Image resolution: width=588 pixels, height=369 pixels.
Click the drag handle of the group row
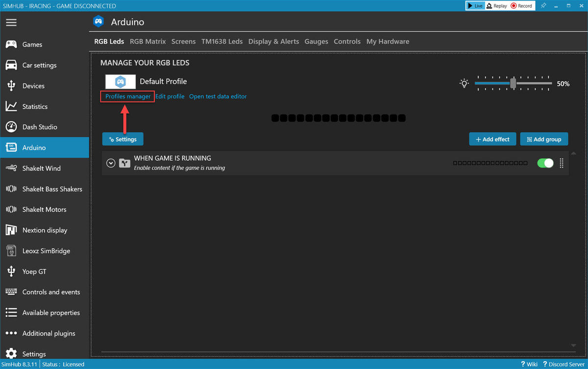pyautogui.click(x=562, y=163)
